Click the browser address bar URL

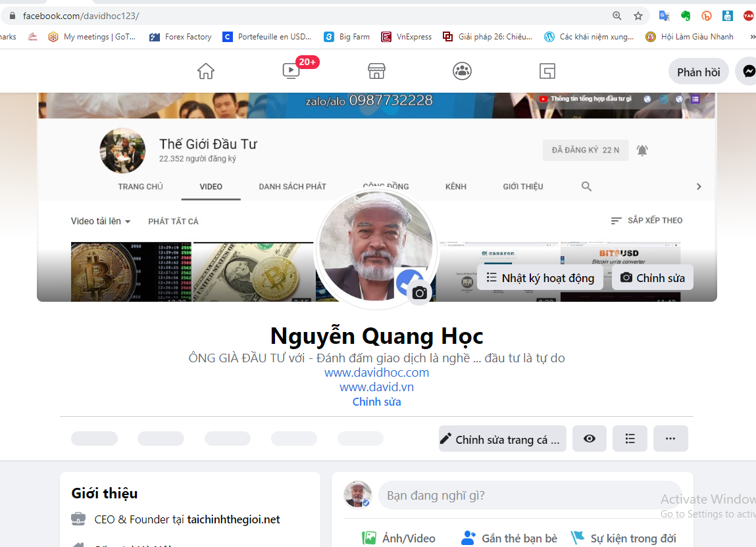pos(81,16)
